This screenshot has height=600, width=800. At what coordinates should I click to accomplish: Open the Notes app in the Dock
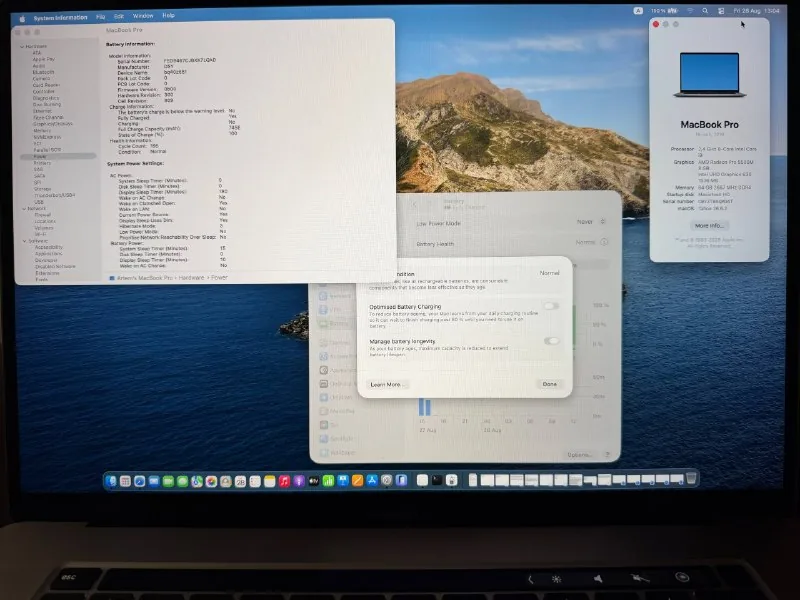coord(269,481)
